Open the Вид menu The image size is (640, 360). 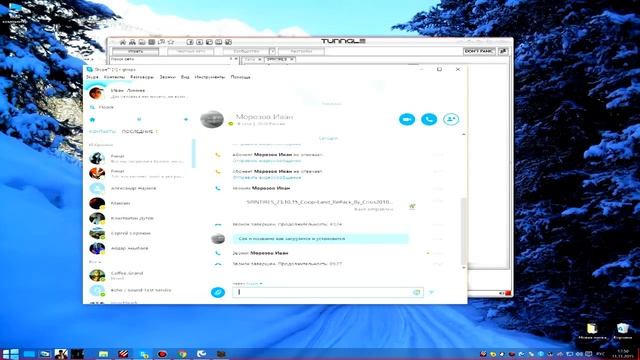[x=185, y=77]
